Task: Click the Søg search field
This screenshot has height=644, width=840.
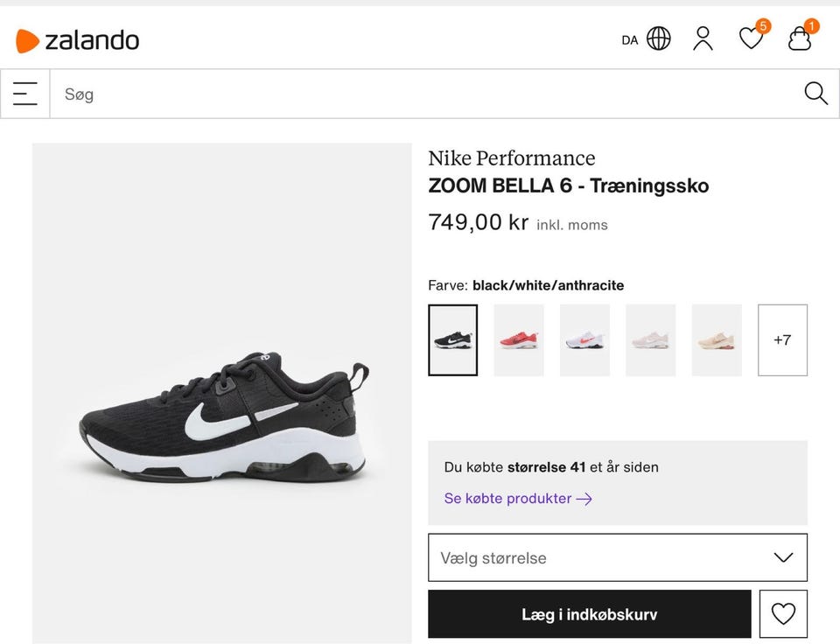Action: (x=420, y=94)
